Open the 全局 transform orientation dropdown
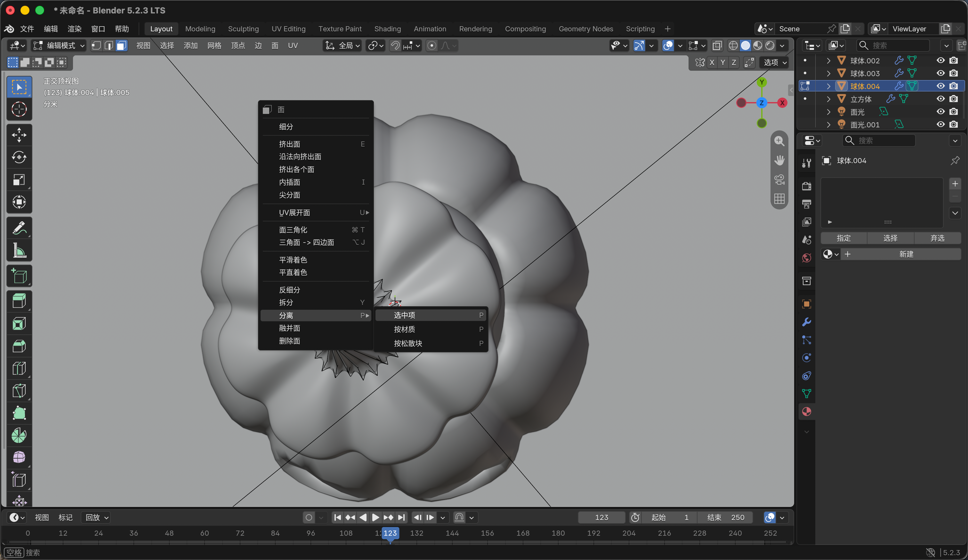 point(343,46)
